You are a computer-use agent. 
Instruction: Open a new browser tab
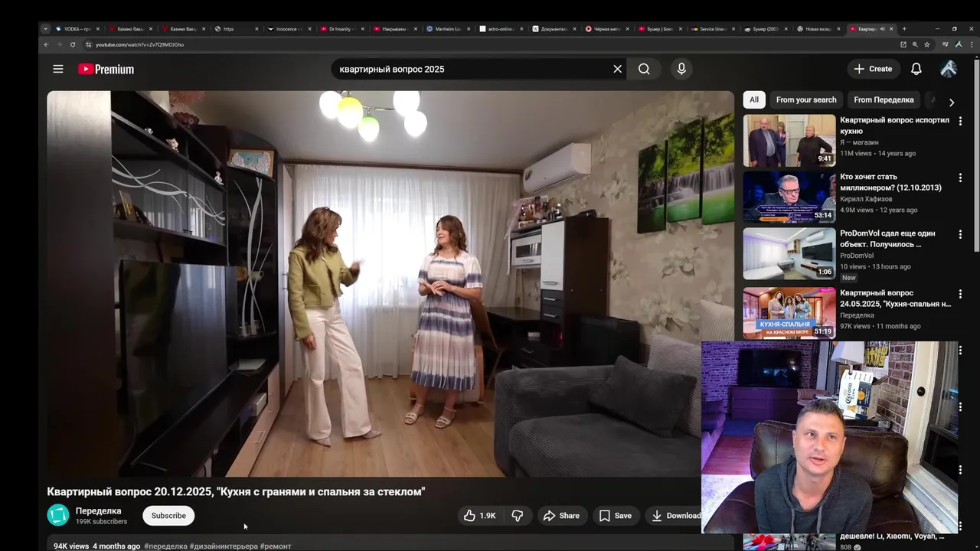click(904, 29)
